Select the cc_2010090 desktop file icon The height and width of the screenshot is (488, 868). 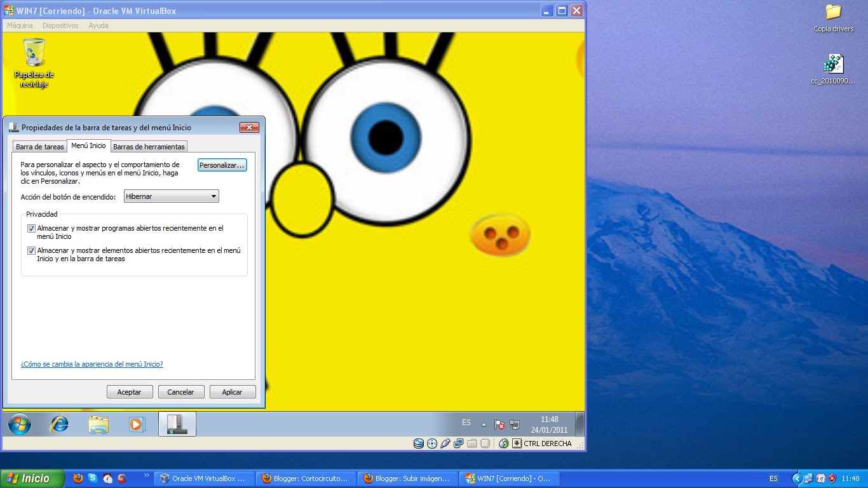click(833, 70)
